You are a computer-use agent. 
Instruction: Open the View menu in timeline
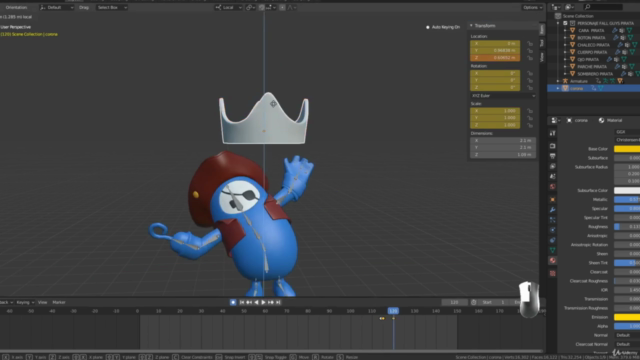[42, 302]
